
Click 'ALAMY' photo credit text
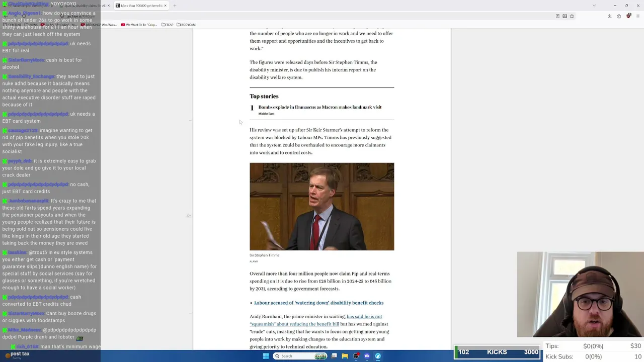click(254, 261)
